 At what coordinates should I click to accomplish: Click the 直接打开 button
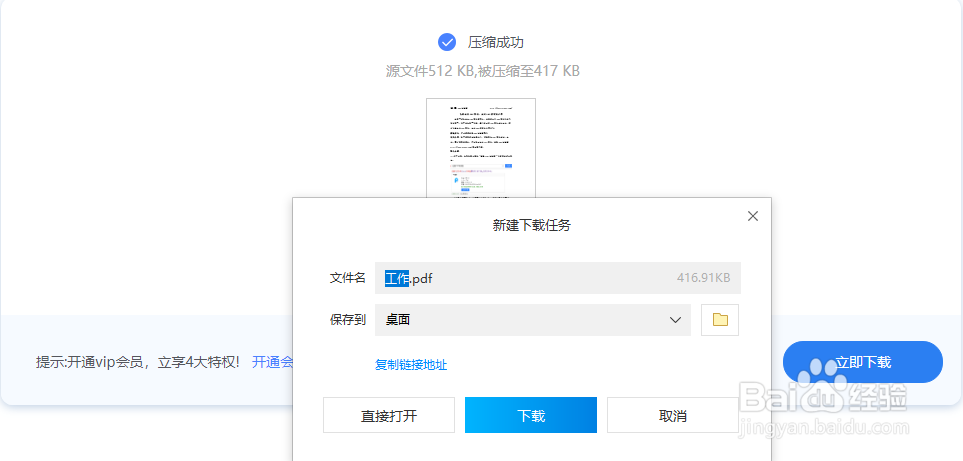(389, 416)
